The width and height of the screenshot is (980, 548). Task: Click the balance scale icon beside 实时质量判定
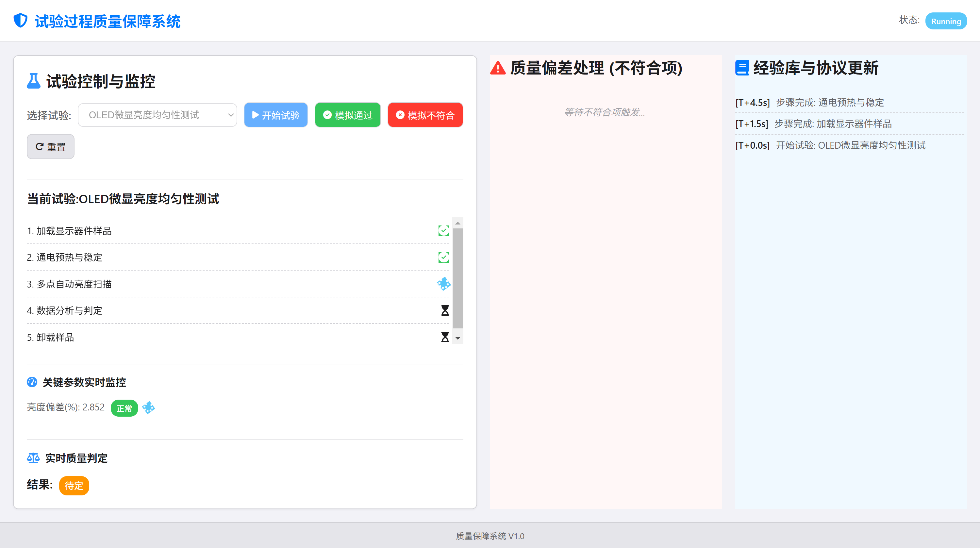(33, 458)
